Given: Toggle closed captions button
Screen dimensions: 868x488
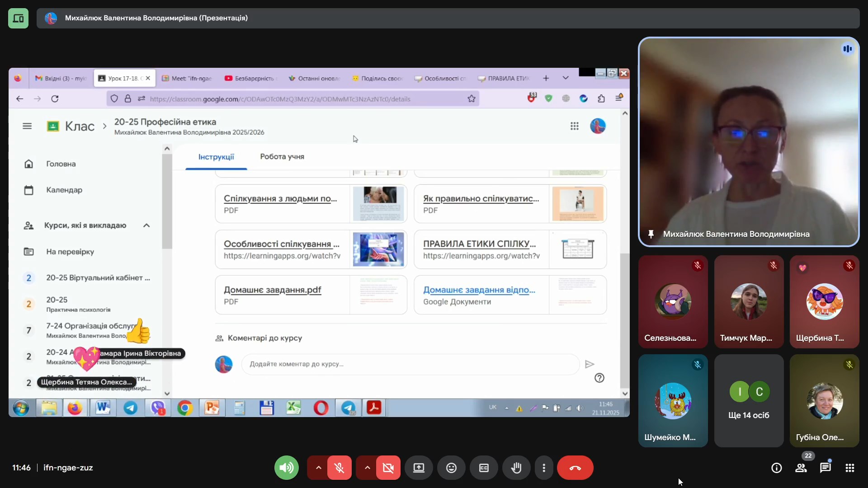Looking at the screenshot, I should point(484,468).
